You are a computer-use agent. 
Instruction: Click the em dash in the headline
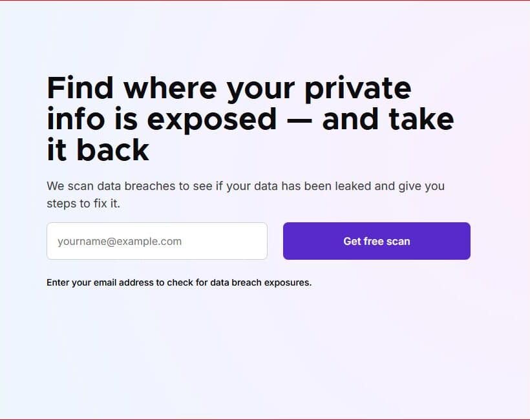click(299, 120)
